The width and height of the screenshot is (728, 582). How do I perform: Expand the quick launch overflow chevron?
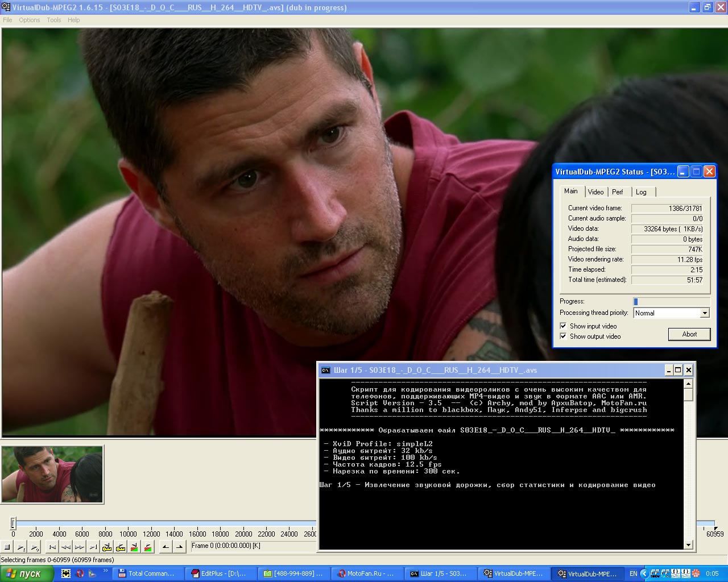point(106,571)
